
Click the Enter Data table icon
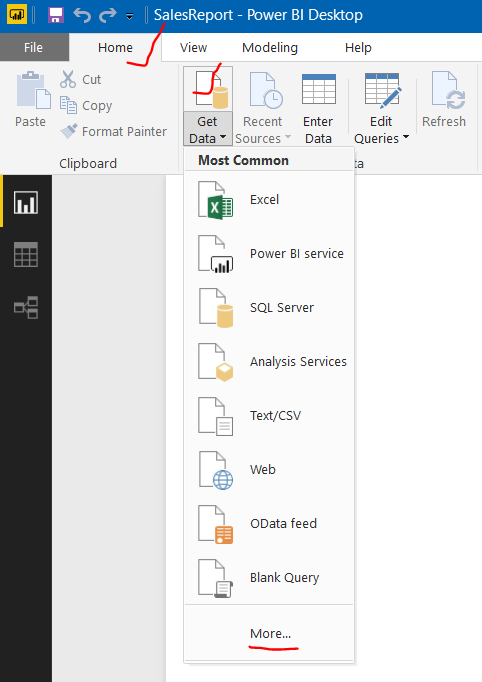[x=319, y=89]
